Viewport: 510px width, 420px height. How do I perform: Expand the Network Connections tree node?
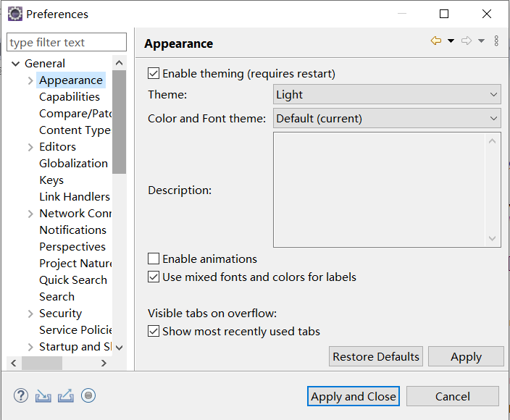coord(30,214)
